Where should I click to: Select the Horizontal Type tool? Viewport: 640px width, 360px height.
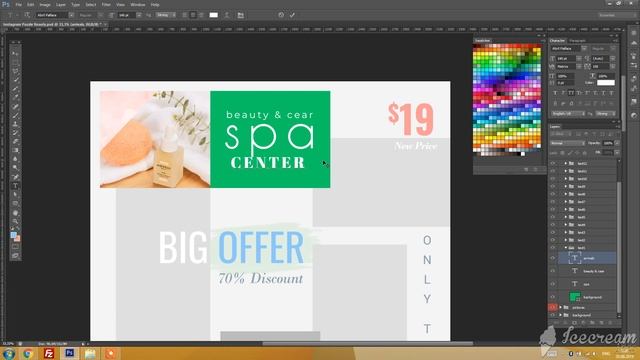[x=15, y=186]
